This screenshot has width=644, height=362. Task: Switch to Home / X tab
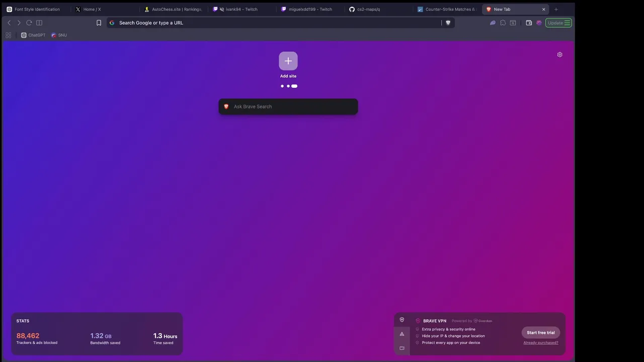coord(106,9)
